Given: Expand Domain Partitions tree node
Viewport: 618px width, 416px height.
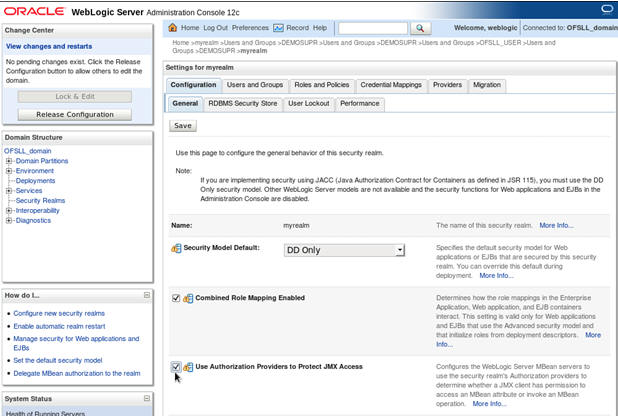Looking at the screenshot, I should coord(9,161).
